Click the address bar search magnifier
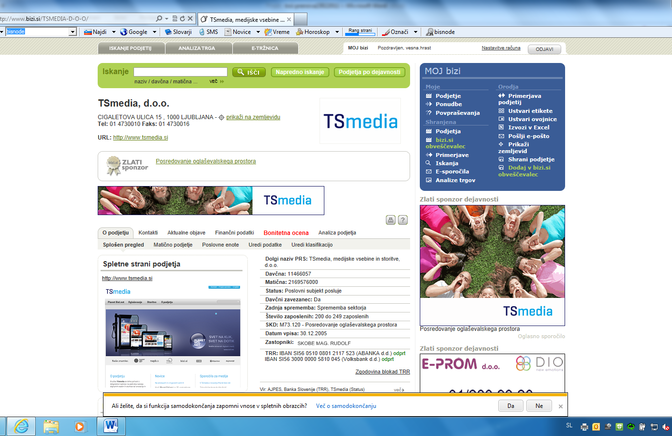 (159, 18)
